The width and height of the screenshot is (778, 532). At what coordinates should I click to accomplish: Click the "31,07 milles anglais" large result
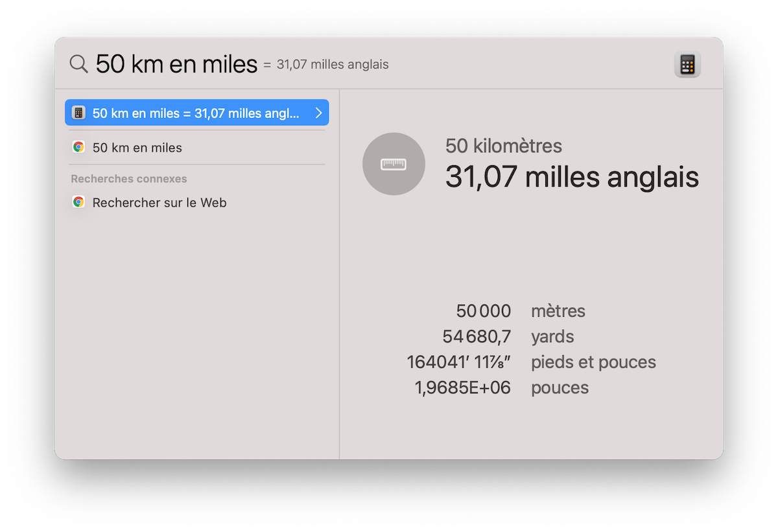[x=572, y=176]
